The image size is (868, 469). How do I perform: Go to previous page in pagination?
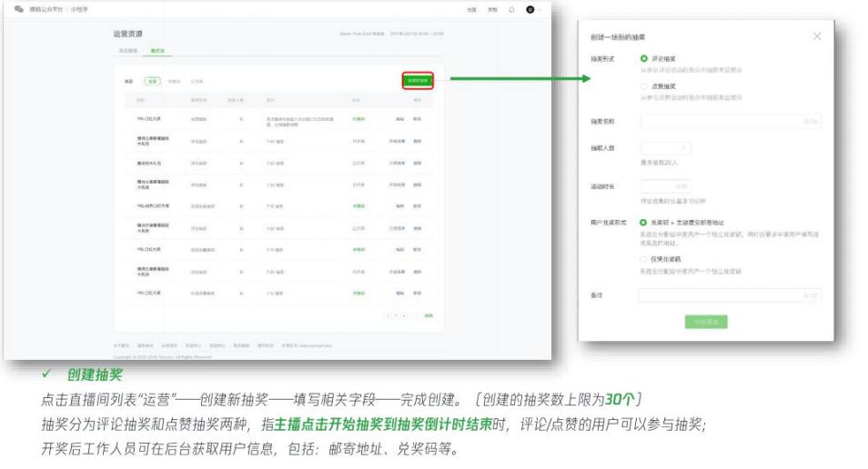pyautogui.click(x=389, y=315)
